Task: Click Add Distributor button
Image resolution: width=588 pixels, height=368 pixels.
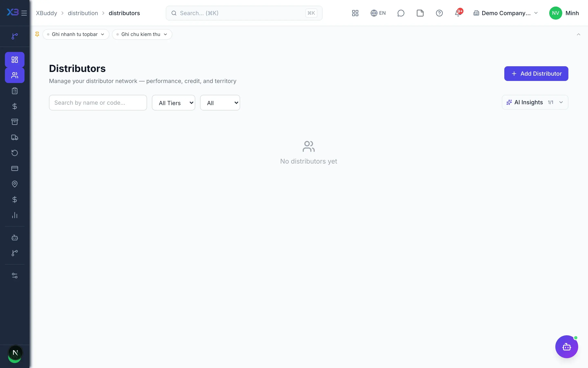Action: [x=536, y=74]
